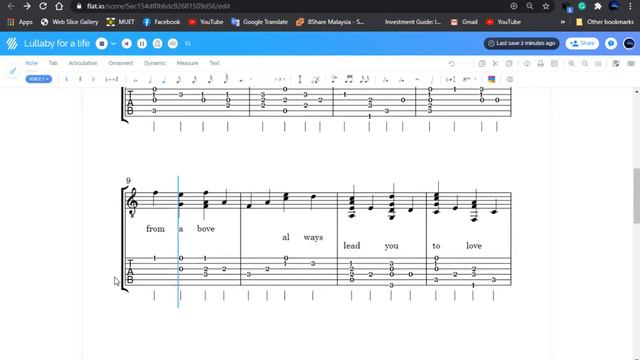The width and height of the screenshot is (640, 360).
Task: Switch to the Measure tab
Action: click(x=187, y=63)
